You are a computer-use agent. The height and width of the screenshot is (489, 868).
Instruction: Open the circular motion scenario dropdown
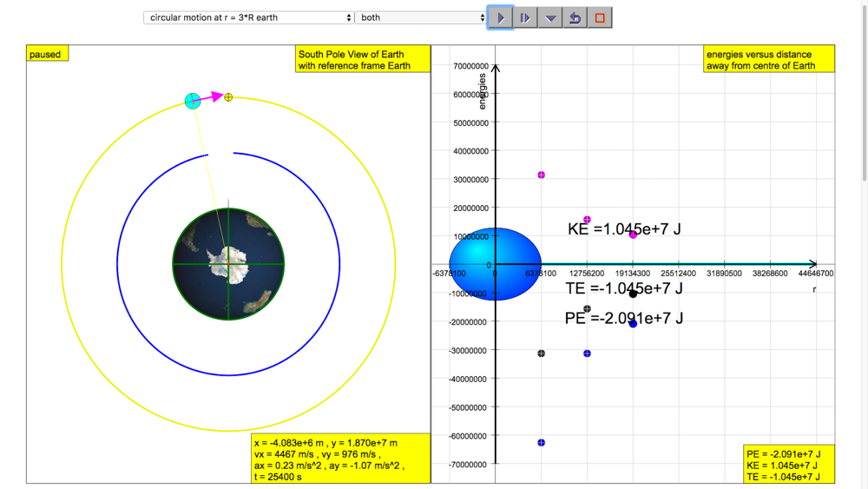248,17
